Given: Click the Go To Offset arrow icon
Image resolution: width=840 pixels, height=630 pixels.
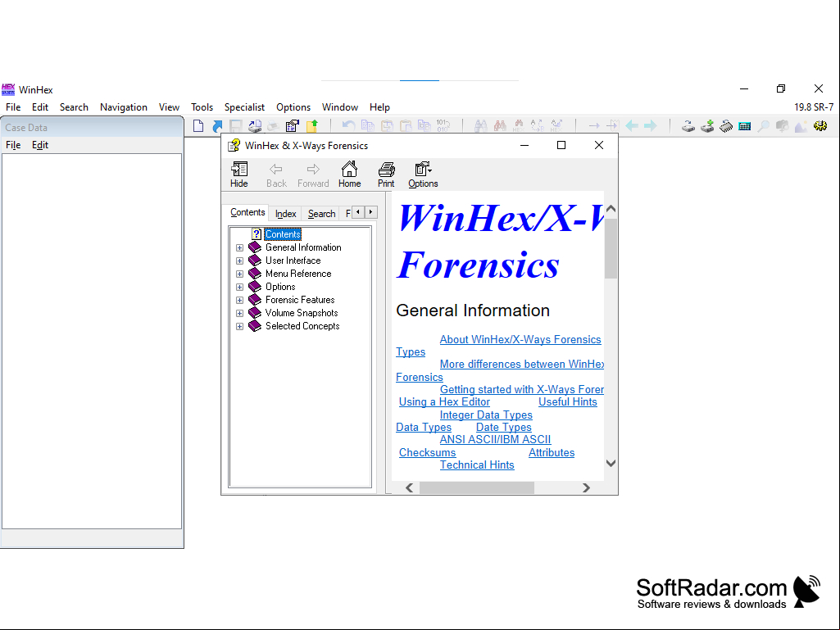Looking at the screenshot, I should tap(594, 126).
